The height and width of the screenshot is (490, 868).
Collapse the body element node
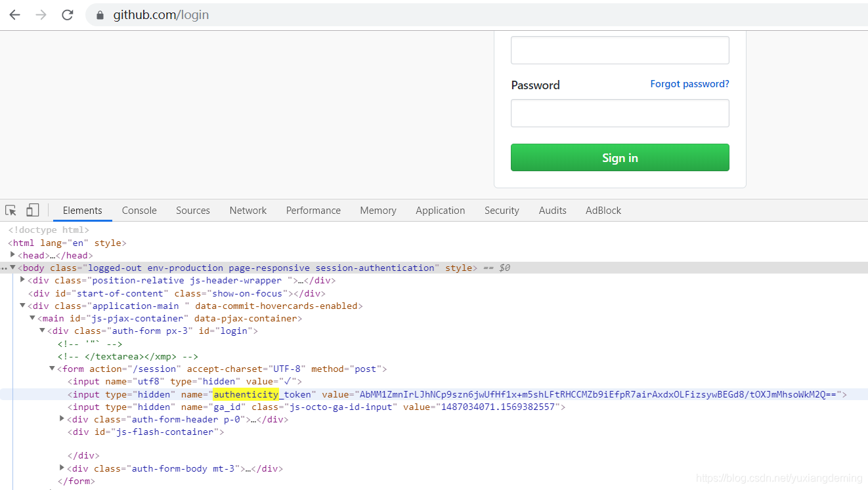click(x=13, y=268)
